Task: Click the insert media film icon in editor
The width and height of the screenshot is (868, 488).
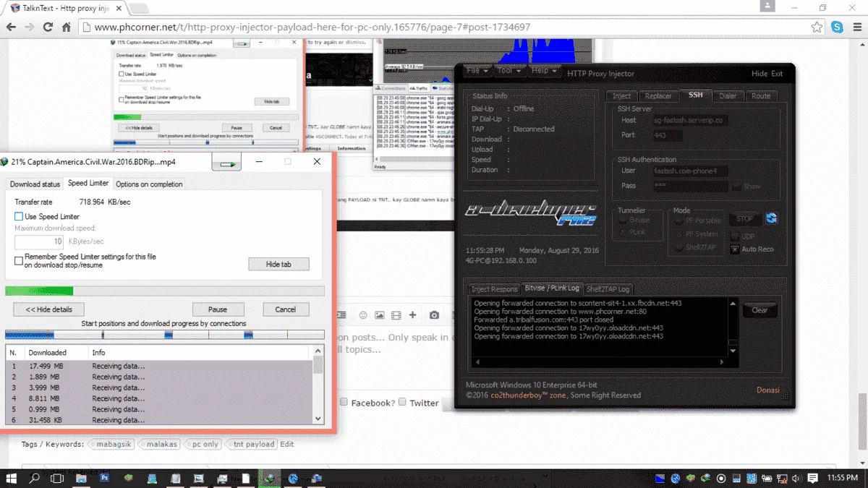Action: 396,315
